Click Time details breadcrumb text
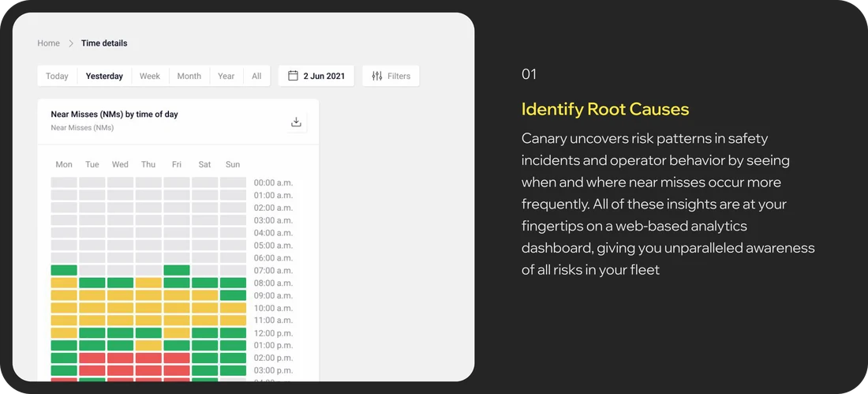This screenshot has height=394, width=868. tap(104, 43)
